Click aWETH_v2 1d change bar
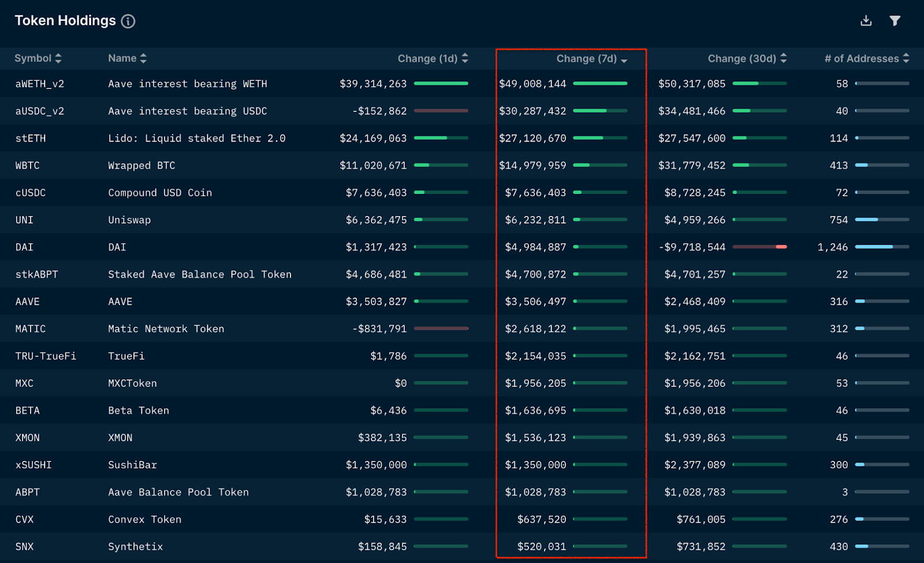Screen dimensions: 924x563 click(441, 84)
